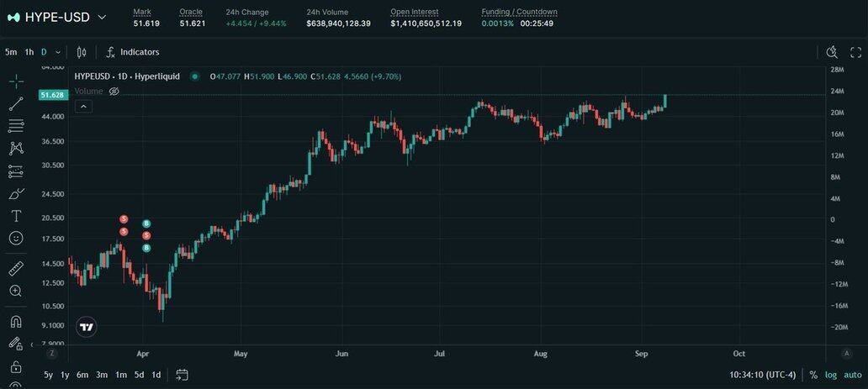Open the emoji icons tool
Image resolution: width=868 pixels, height=389 pixels.
point(16,239)
